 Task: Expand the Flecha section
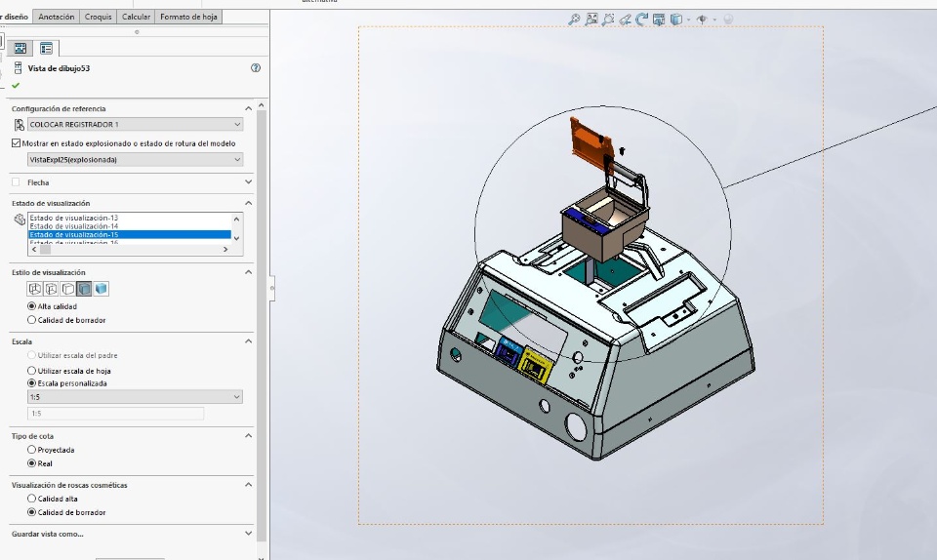249,181
